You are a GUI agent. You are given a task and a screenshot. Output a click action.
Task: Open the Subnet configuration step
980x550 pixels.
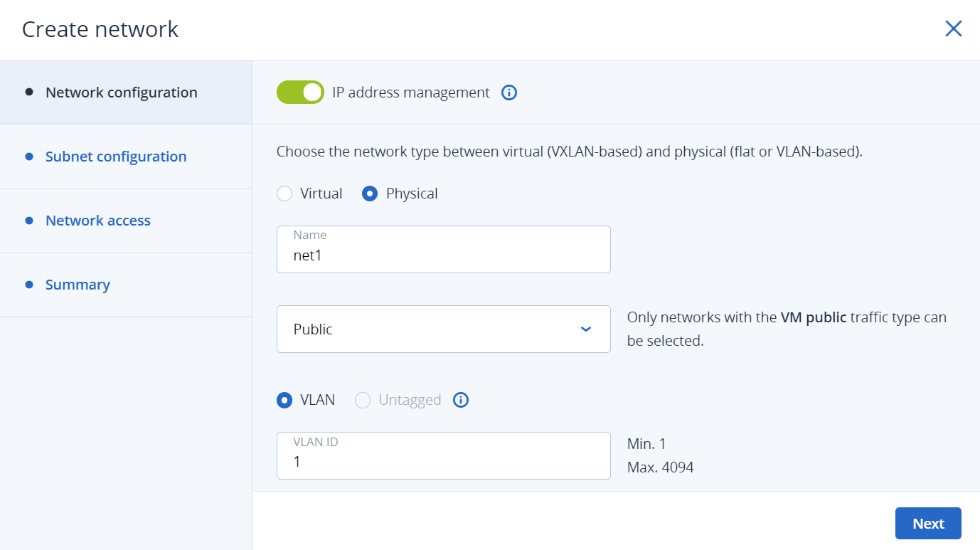click(x=116, y=157)
